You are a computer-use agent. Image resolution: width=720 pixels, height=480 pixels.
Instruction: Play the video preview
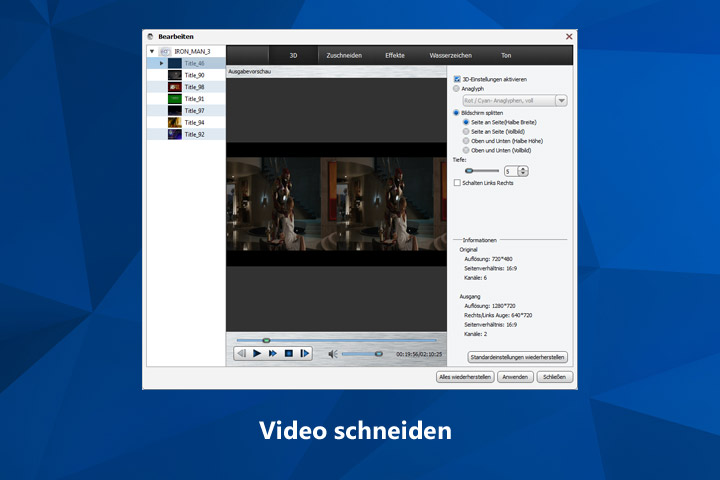[x=257, y=353]
